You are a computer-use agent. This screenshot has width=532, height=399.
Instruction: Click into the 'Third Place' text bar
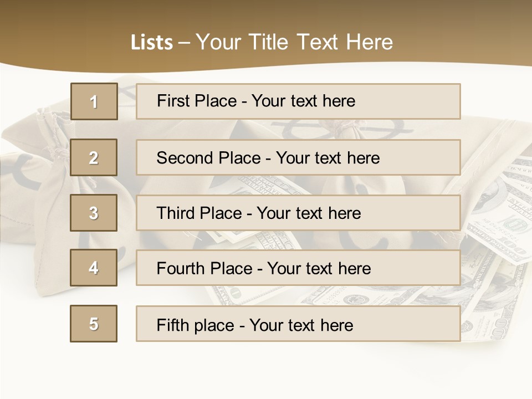click(x=298, y=213)
